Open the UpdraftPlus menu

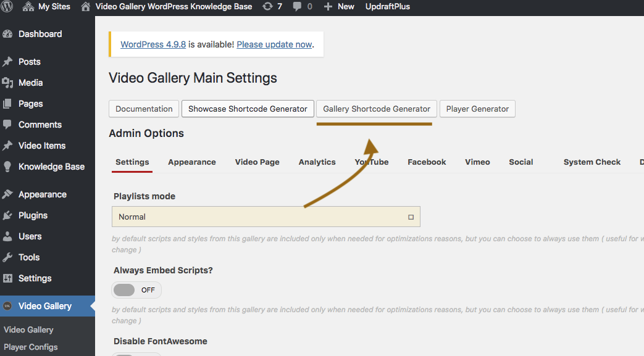pos(388,7)
